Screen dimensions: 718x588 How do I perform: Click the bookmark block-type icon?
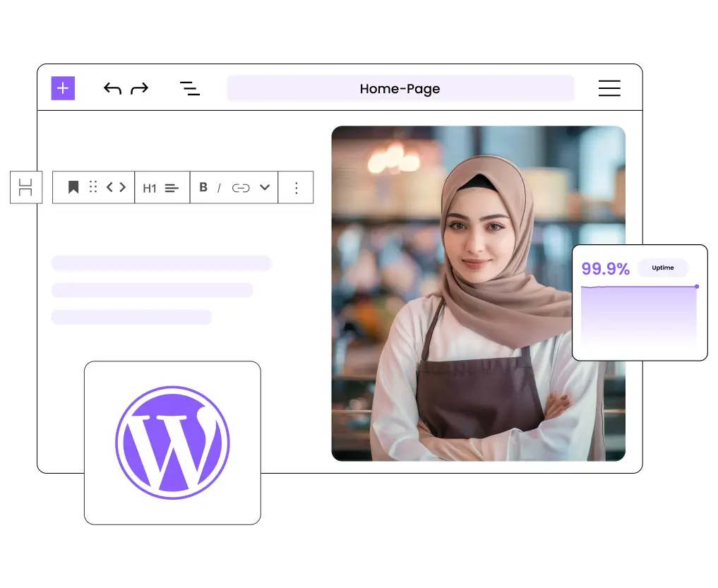pos(73,187)
